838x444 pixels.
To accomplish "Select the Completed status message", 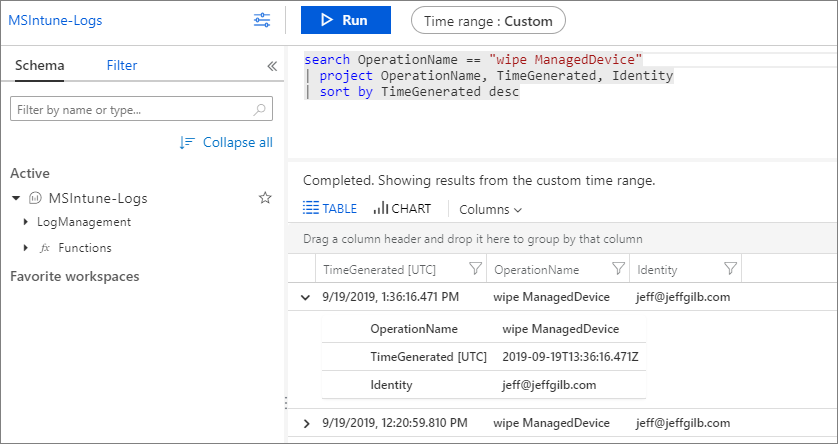I will coord(479,181).
